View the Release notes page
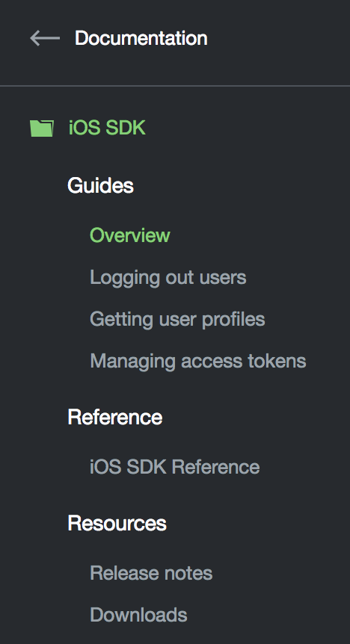Screen dimensions: 350x644 [151, 573]
